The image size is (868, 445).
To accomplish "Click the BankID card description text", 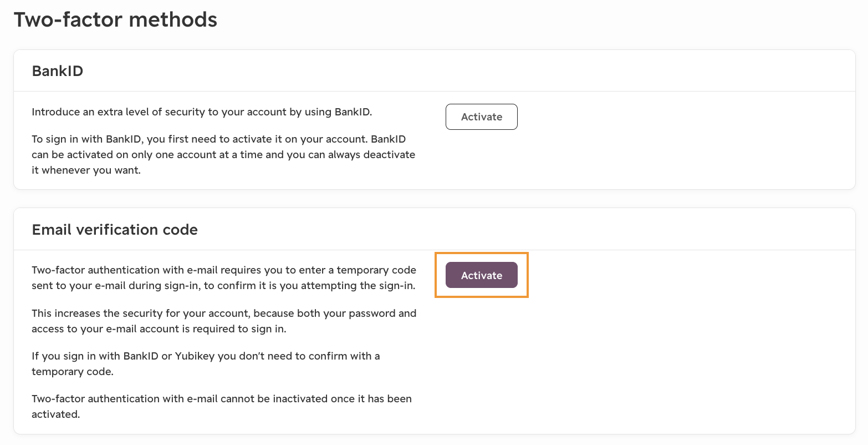I will [x=202, y=112].
